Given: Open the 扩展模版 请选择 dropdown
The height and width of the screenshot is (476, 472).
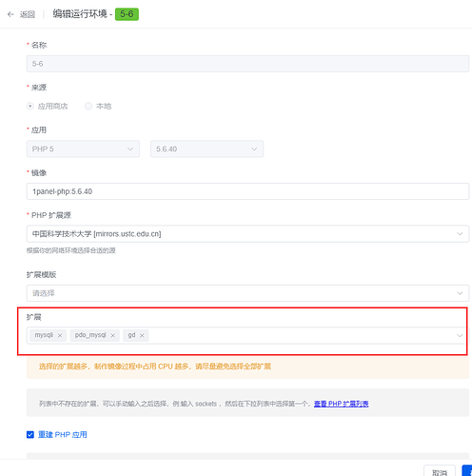Looking at the screenshot, I should point(247,293).
